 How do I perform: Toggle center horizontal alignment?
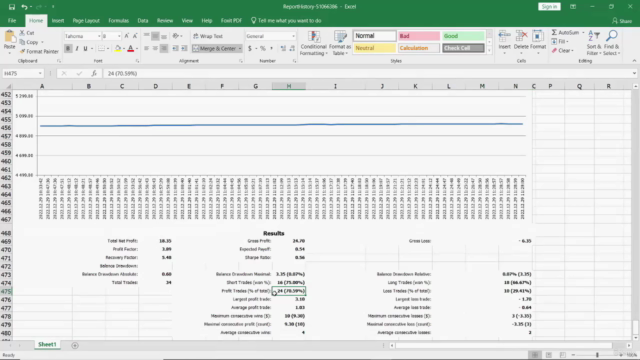(x=155, y=49)
